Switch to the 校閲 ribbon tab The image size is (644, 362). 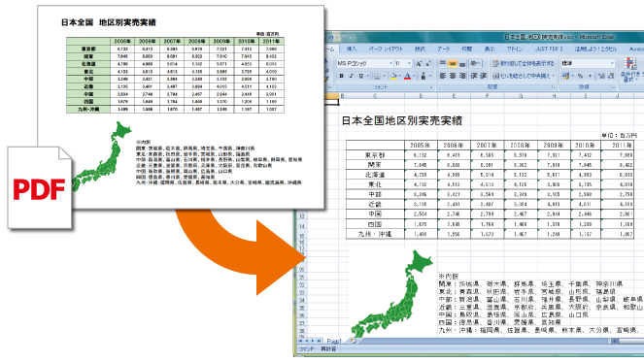click(466, 49)
